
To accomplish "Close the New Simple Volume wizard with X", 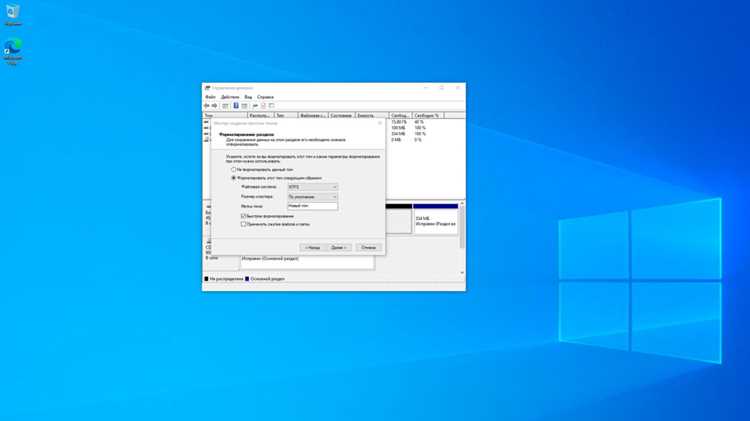I will click(x=380, y=123).
